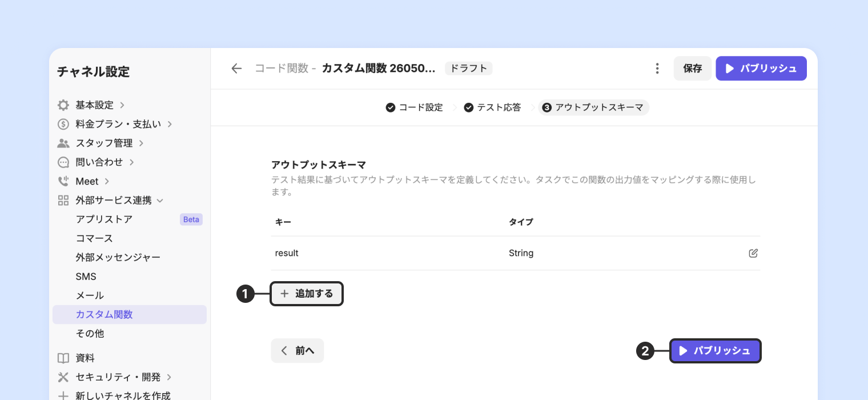
Task: Click the 問い合わせ chat bubble icon
Action: pyautogui.click(x=63, y=162)
